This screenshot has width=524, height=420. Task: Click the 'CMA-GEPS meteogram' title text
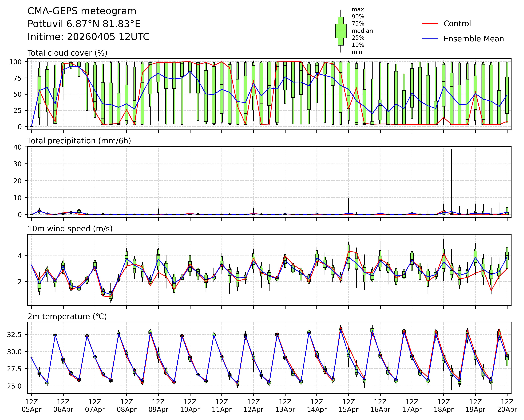(82, 11)
